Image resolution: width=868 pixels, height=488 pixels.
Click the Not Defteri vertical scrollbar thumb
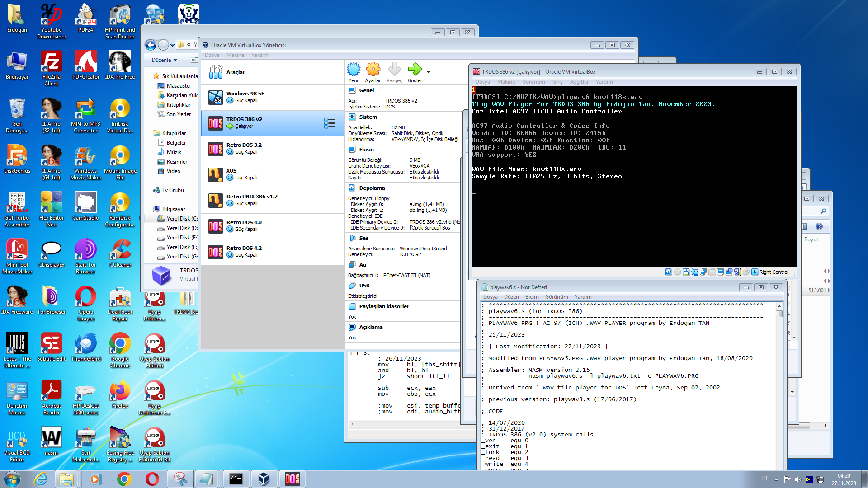(779, 314)
